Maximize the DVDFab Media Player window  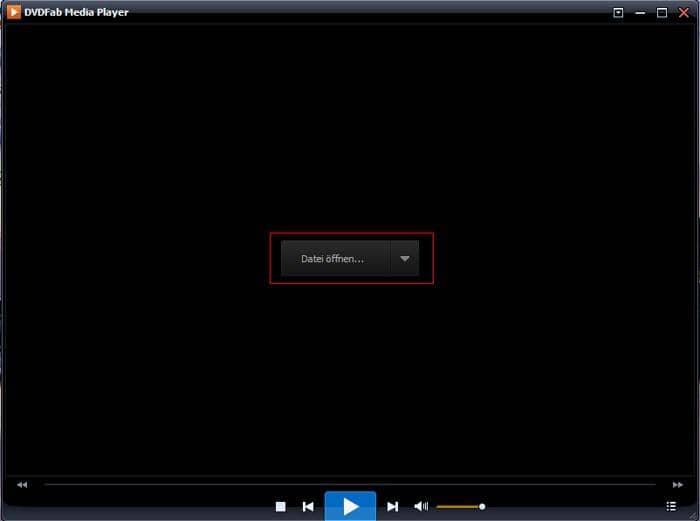click(x=662, y=13)
